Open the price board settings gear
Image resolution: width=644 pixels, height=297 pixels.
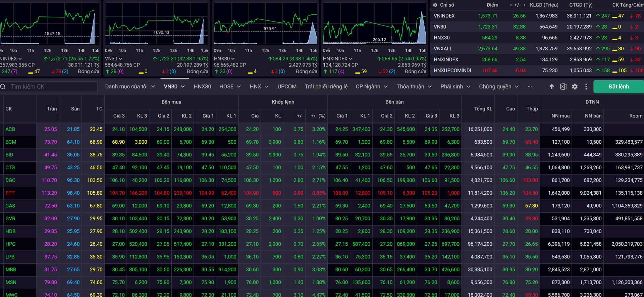(x=575, y=87)
